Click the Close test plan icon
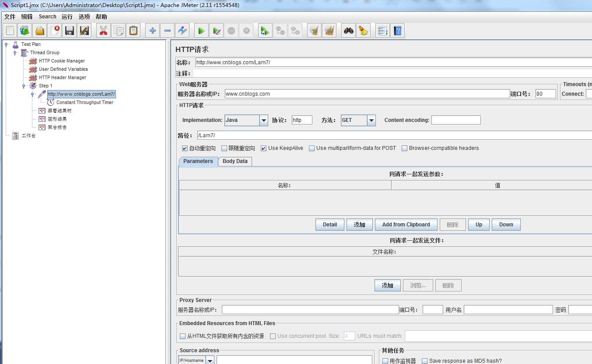Screen dimensions: 592x364 55,31
